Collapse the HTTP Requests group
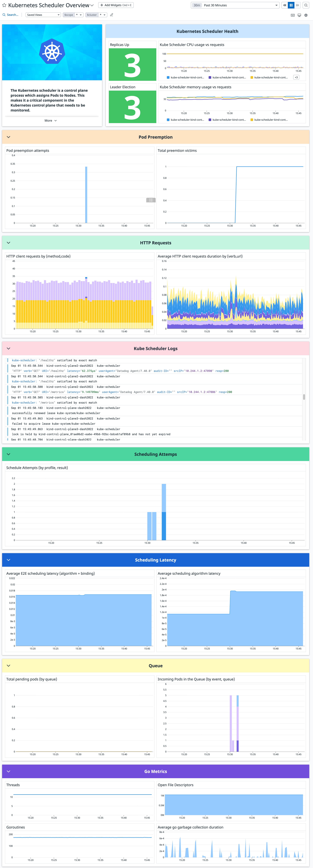 point(8,243)
